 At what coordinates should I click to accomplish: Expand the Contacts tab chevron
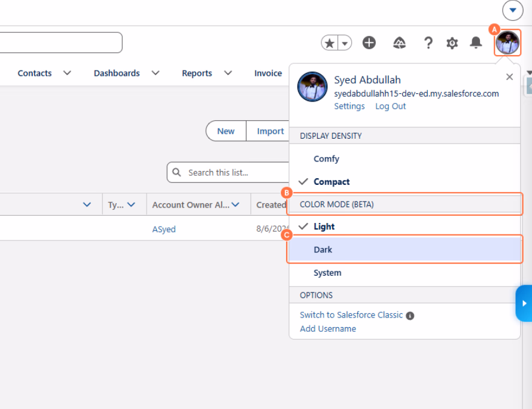[x=67, y=73]
